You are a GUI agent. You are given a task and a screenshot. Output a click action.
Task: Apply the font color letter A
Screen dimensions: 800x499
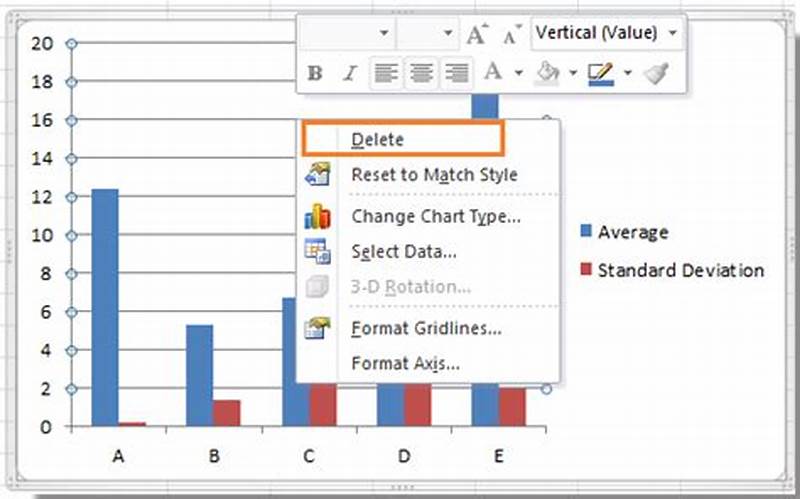(x=493, y=71)
